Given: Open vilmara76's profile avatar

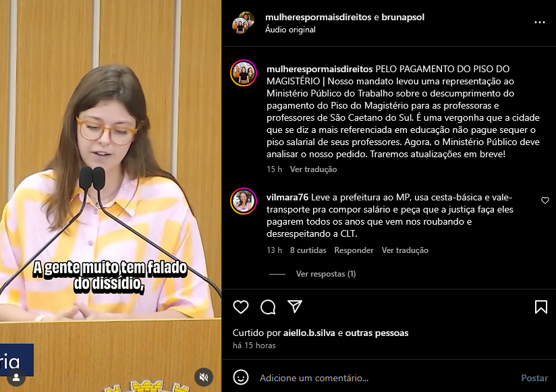Looking at the screenshot, I should 244,201.
